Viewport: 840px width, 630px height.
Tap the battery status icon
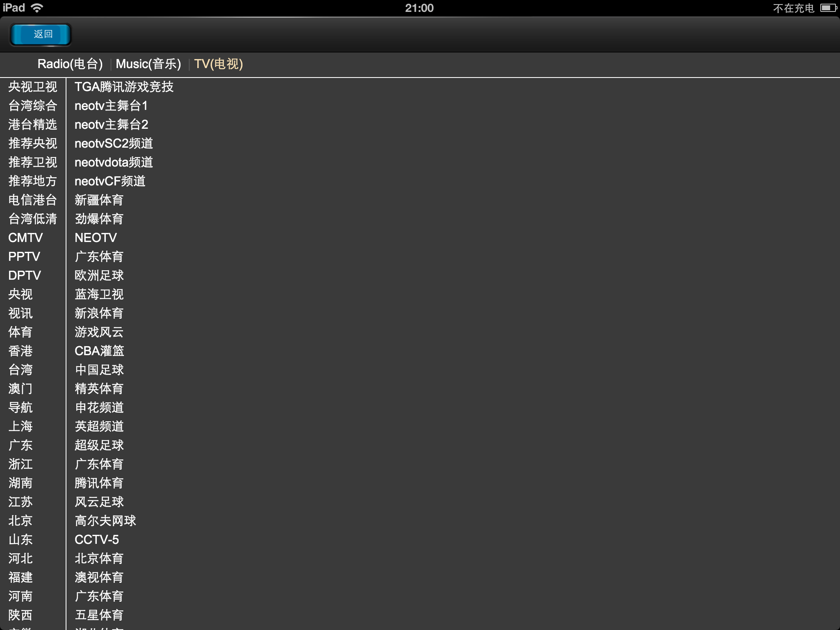pyautogui.click(x=829, y=8)
